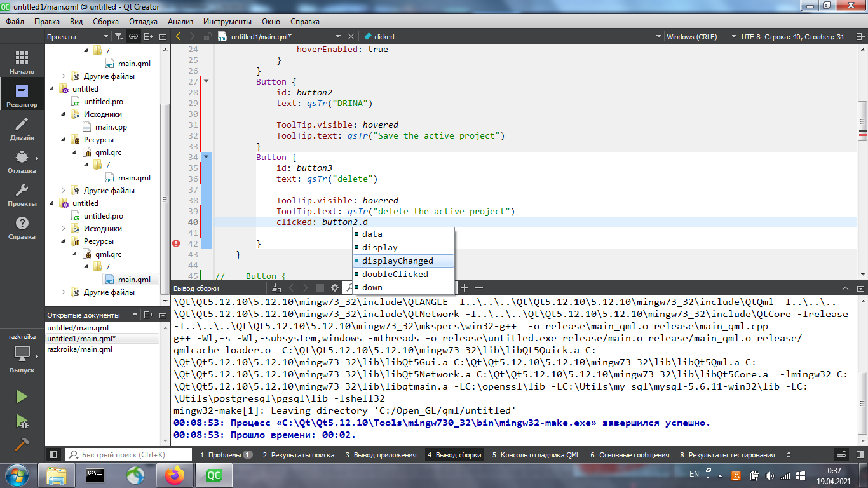The image size is (868, 488).
Task: Start debugging with the bug-play icon
Action: [22, 421]
